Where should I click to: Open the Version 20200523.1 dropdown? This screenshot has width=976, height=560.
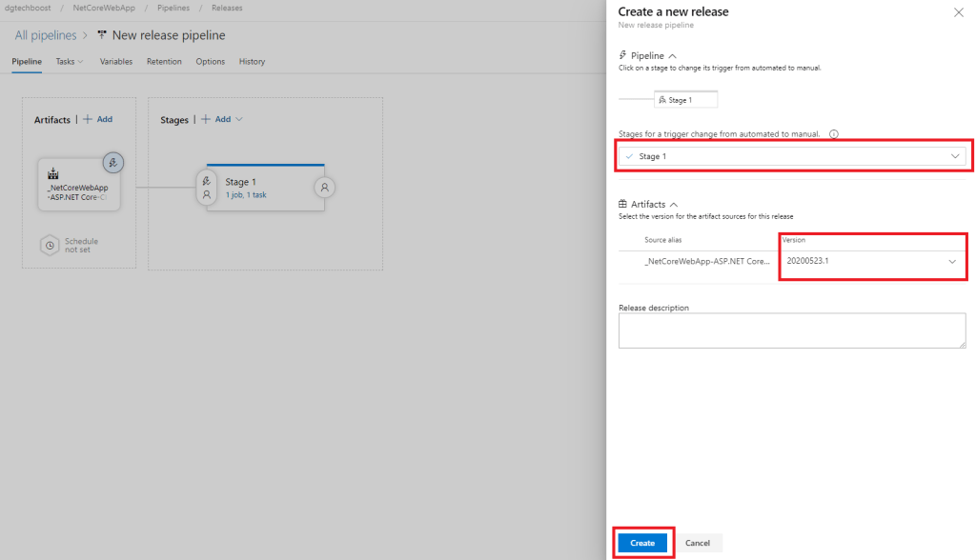click(872, 261)
